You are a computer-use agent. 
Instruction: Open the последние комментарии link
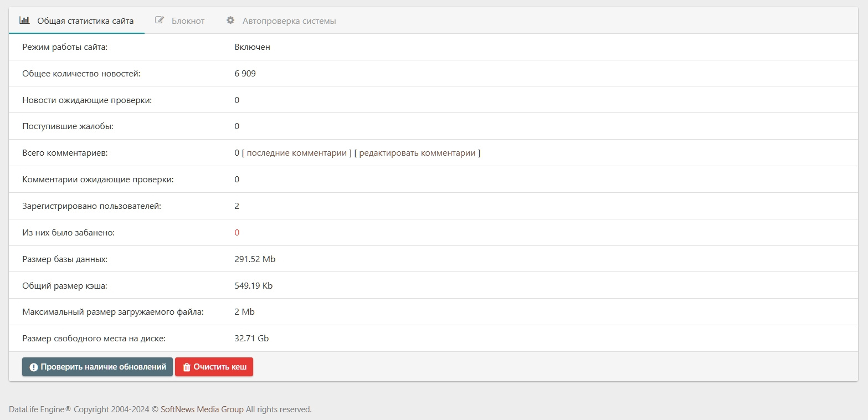coord(296,153)
